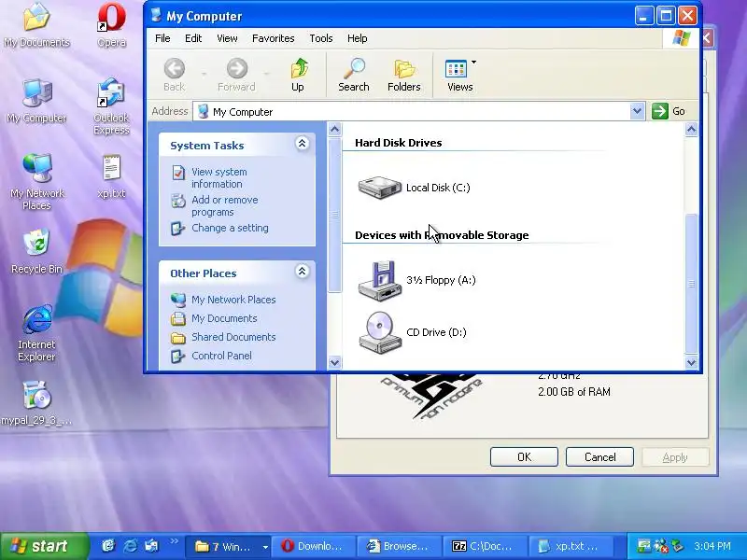The height and width of the screenshot is (560, 747).
Task: Click the right pane scroll up arrow
Action: (691, 129)
